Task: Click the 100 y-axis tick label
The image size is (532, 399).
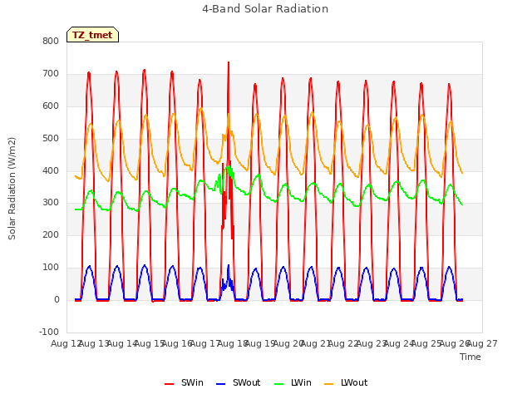Action: [51, 268]
